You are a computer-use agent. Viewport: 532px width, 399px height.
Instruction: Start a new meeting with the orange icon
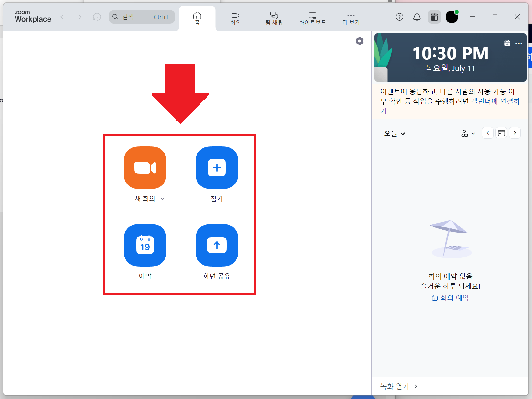[x=145, y=167]
